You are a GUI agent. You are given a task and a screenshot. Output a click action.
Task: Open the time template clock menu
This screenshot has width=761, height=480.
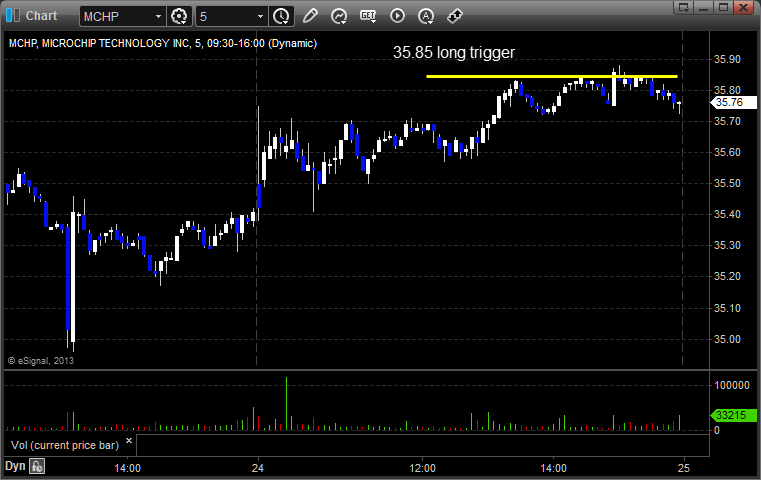(x=281, y=17)
